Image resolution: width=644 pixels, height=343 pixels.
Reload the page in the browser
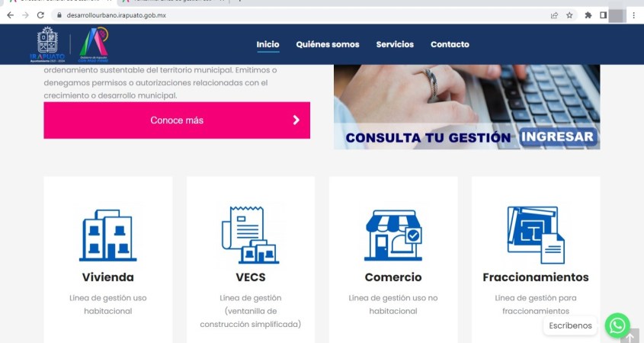click(x=40, y=15)
